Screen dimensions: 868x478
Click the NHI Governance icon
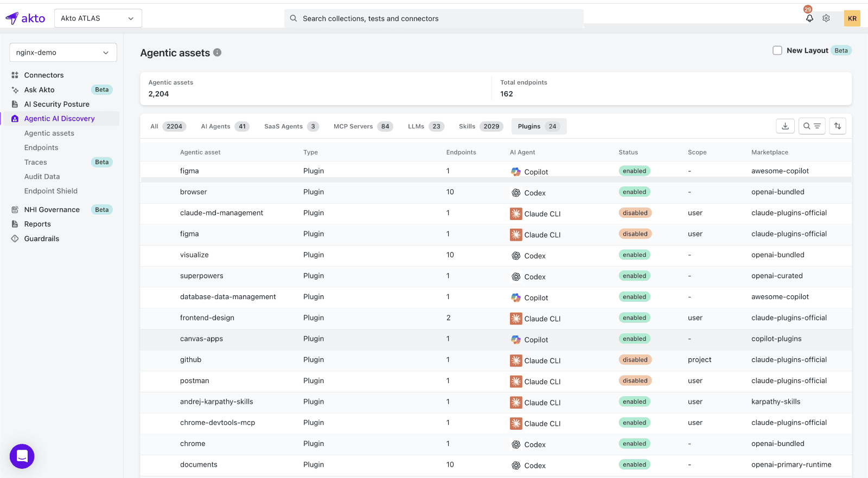tap(15, 210)
